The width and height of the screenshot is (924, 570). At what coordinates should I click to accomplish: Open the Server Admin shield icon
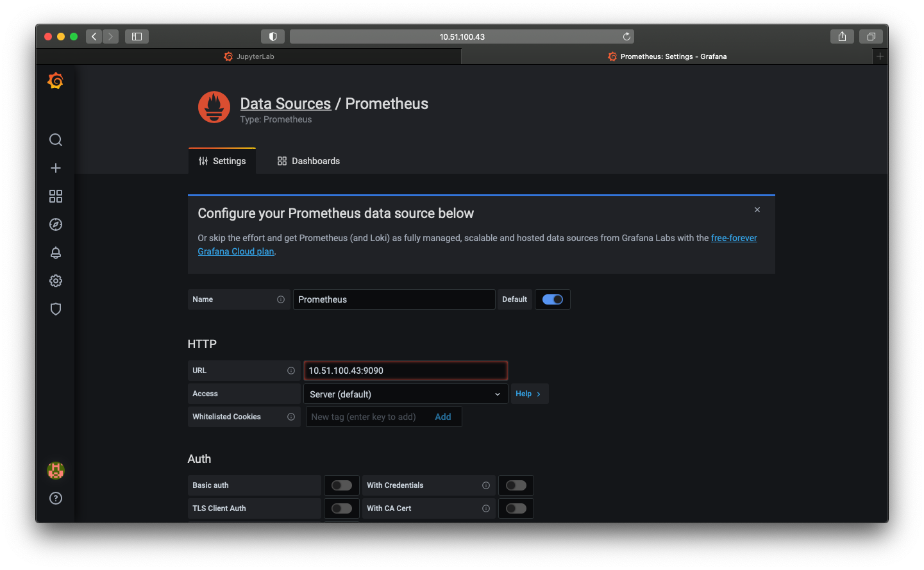point(56,309)
